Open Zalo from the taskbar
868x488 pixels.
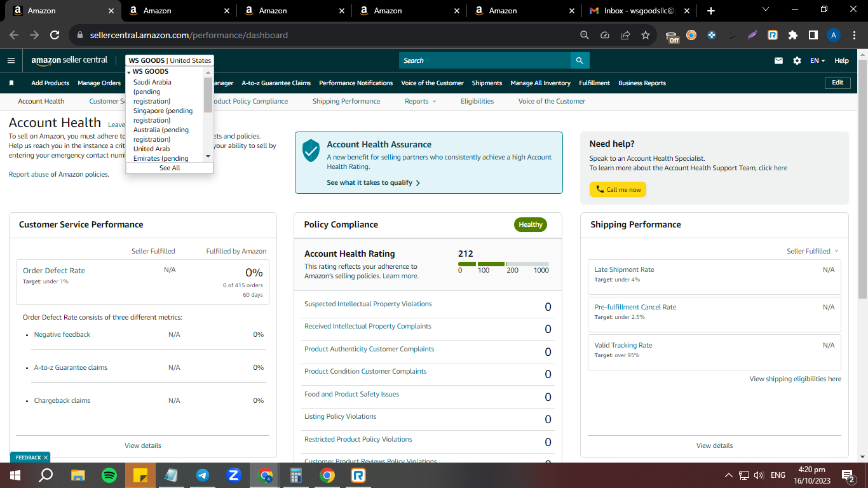pos(234,475)
